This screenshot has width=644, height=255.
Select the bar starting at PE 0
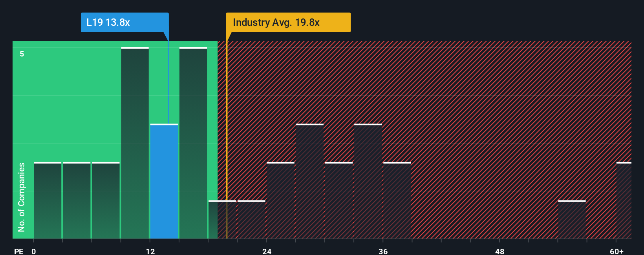point(48,200)
